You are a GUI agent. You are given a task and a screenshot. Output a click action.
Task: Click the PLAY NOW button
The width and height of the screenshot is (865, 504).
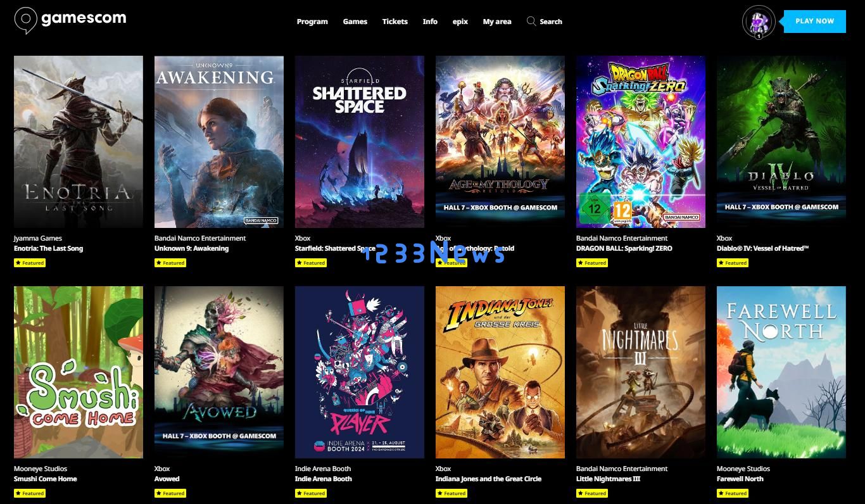pos(814,21)
